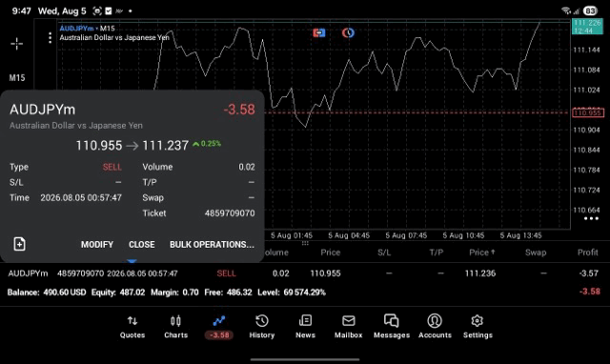Open the chart three-dot menu
Image resolution: width=610 pixels, height=364 pixels.
50,38
